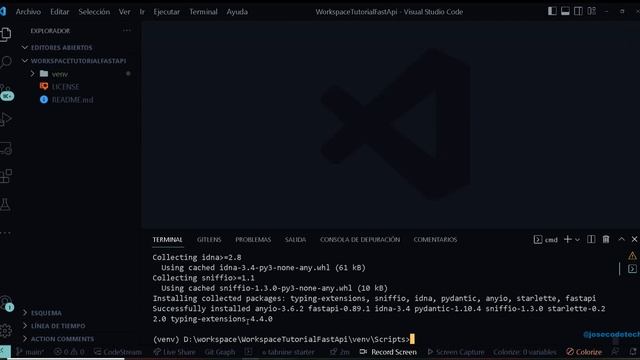Open the Ejecutar menu

tap(167, 12)
